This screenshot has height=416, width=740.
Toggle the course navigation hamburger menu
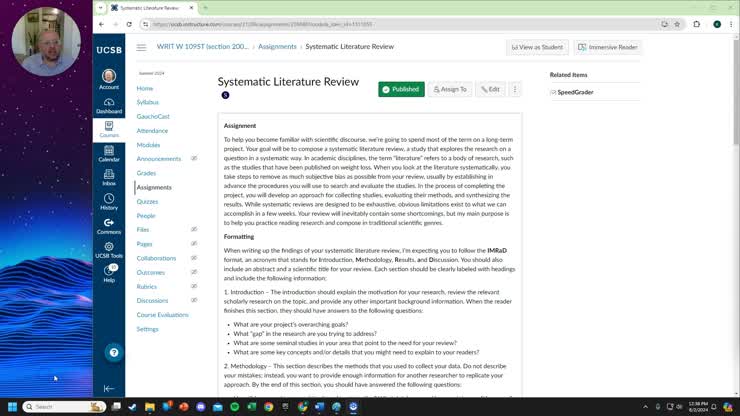pos(141,47)
